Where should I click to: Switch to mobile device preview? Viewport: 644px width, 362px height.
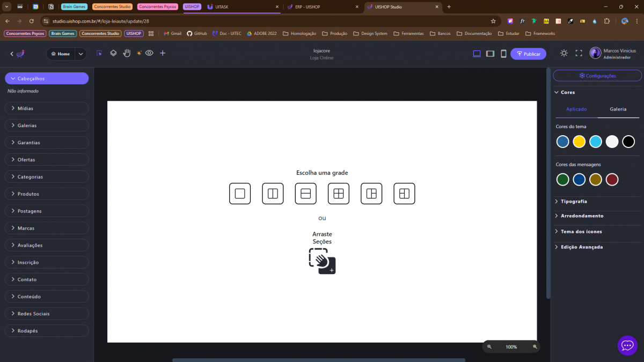click(503, 54)
